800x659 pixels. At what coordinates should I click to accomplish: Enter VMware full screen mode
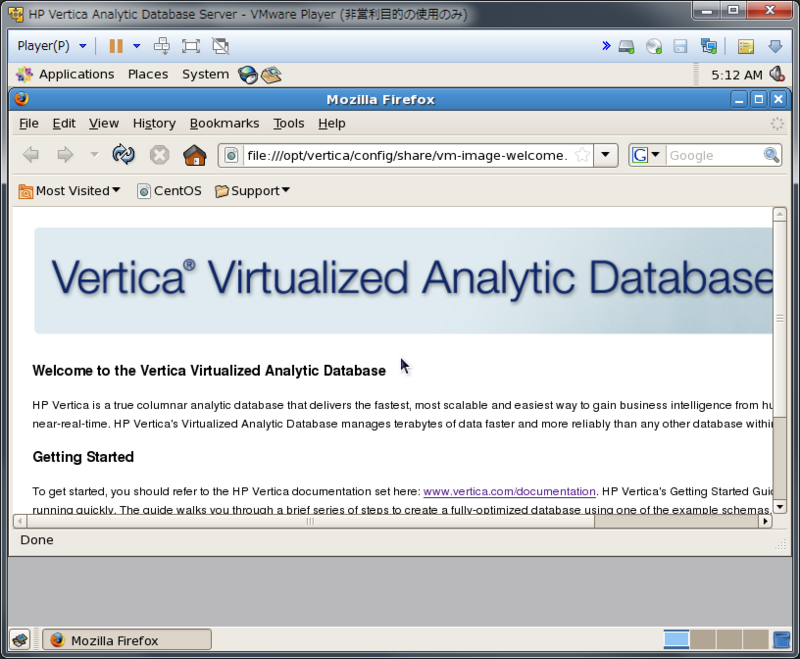(x=191, y=46)
